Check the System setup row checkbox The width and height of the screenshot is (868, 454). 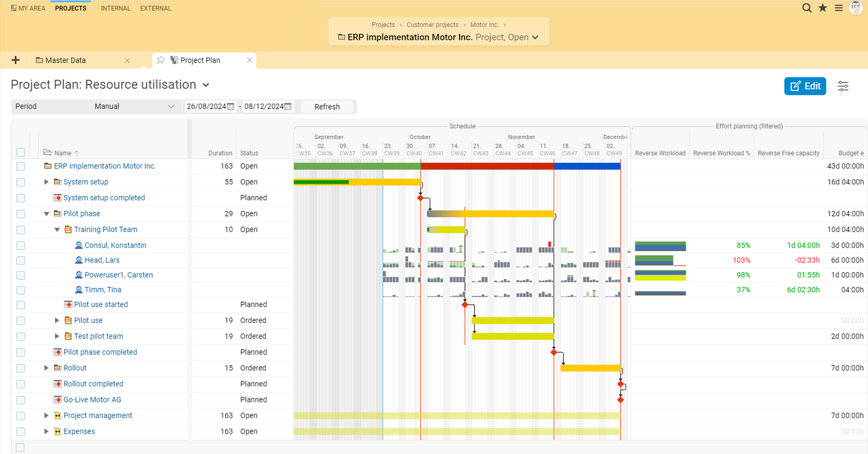pyautogui.click(x=21, y=182)
